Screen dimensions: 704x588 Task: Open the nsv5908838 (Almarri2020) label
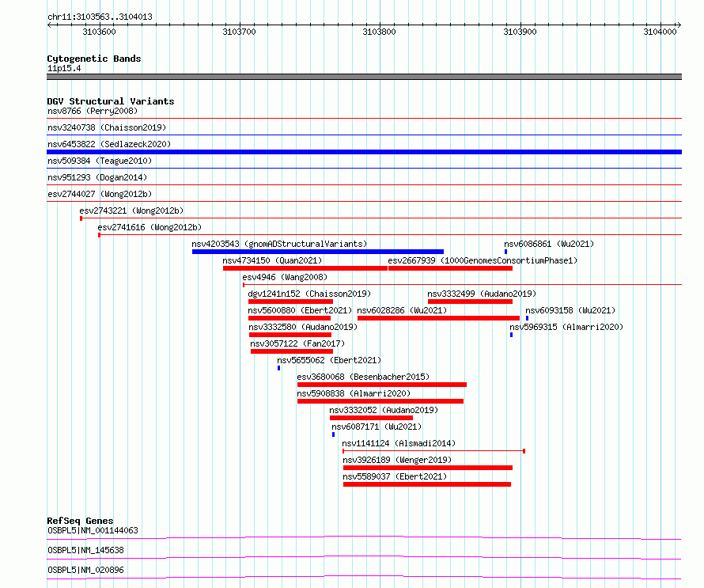point(354,393)
